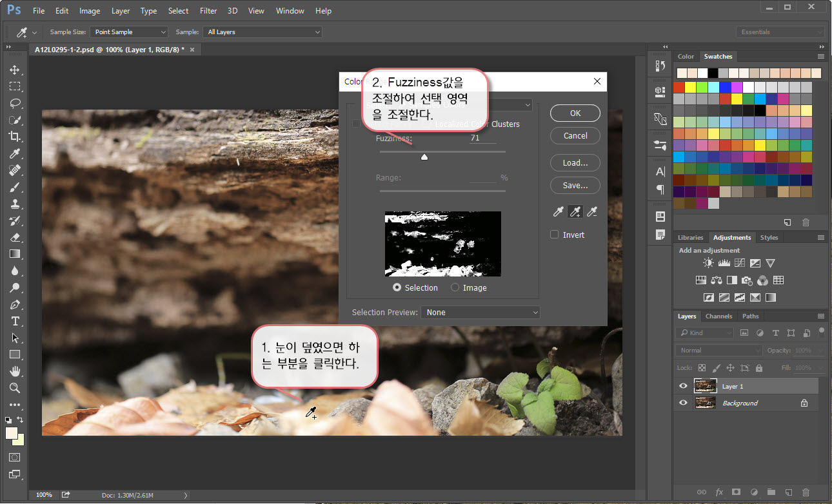
Task: Open the Swatches panel menu
Action: tap(820, 57)
